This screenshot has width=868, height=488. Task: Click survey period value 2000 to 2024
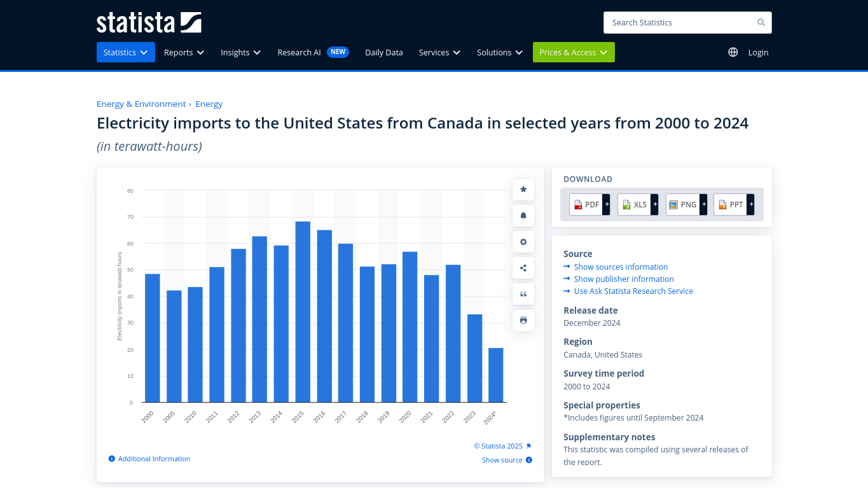(x=587, y=386)
